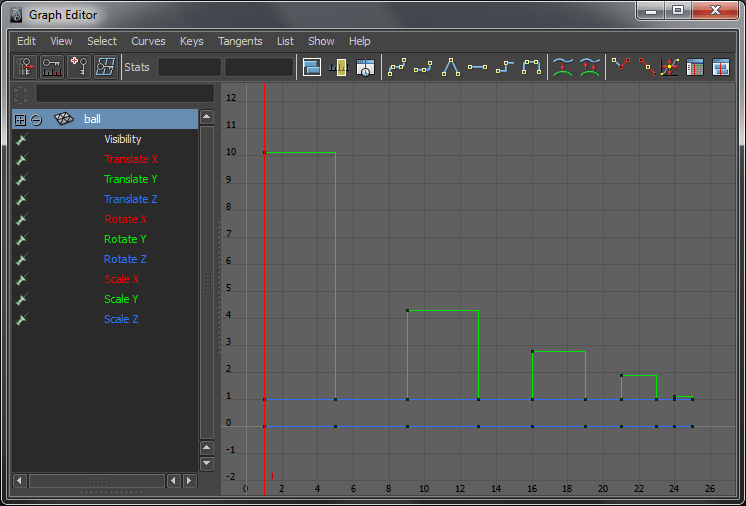Click the Break Tangents icon
This screenshot has height=506, width=746.
[x=621, y=67]
